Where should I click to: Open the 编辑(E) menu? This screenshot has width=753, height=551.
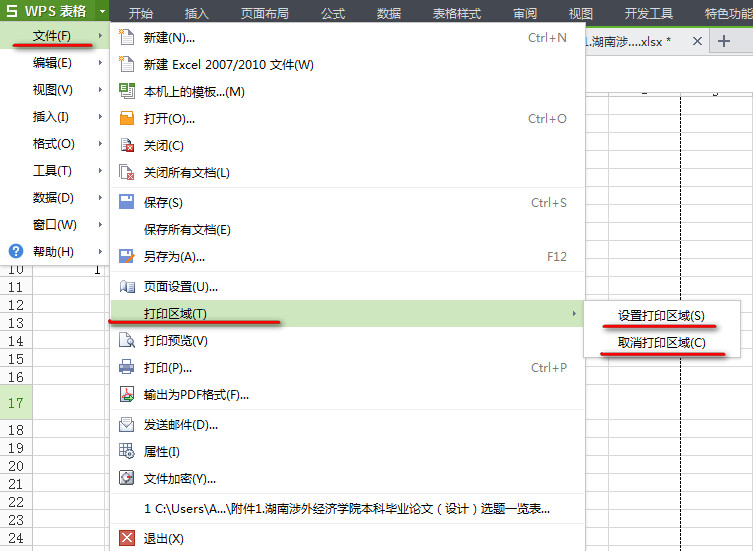pyautogui.click(x=54, y=62)
